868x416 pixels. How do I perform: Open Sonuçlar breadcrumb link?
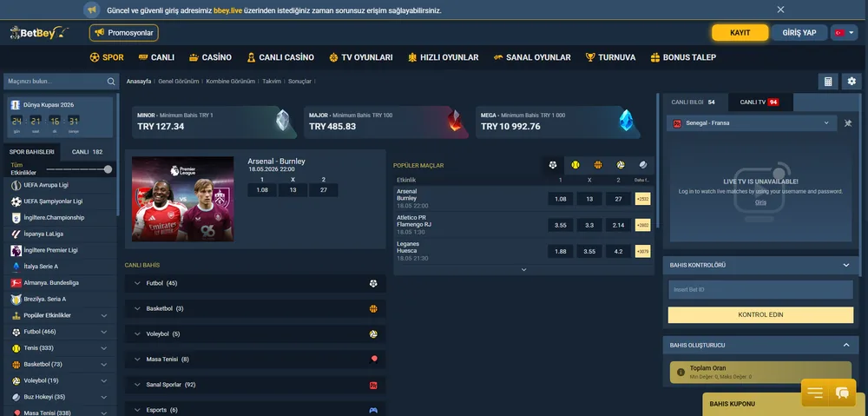(x=299, y=82)
